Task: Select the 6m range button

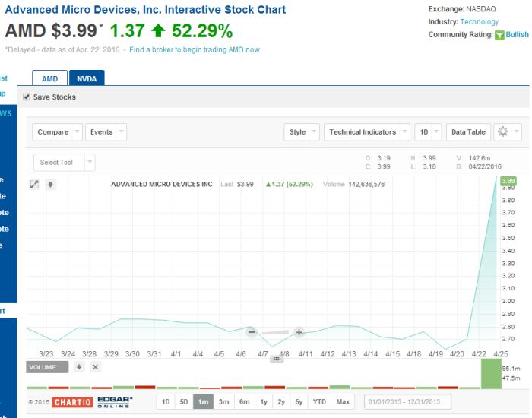Action: tap(244, 402)
